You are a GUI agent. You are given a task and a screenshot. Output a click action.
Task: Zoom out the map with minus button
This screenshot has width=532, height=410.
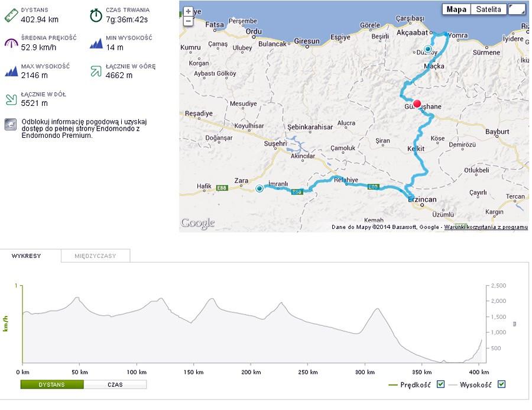pos(189,21)
